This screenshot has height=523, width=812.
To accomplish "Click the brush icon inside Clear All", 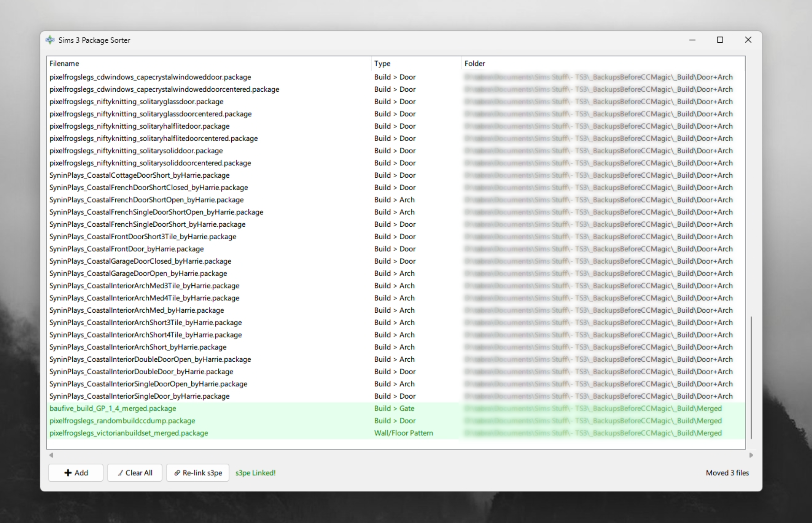I will (x=120, y=473).
